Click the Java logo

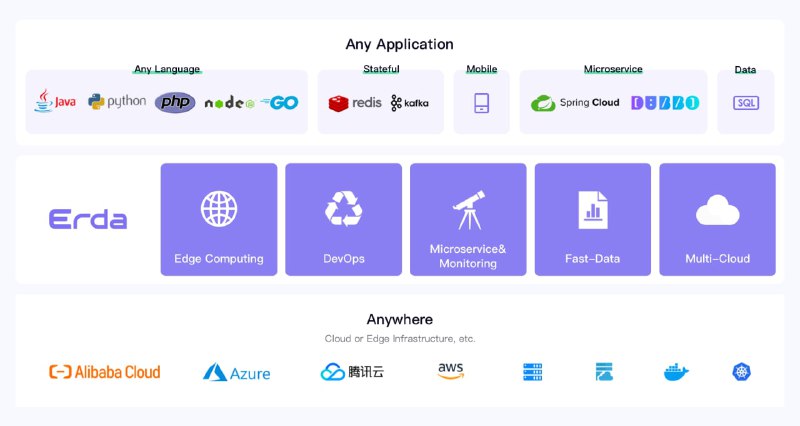pyautogui.click(x=55, y=101)
